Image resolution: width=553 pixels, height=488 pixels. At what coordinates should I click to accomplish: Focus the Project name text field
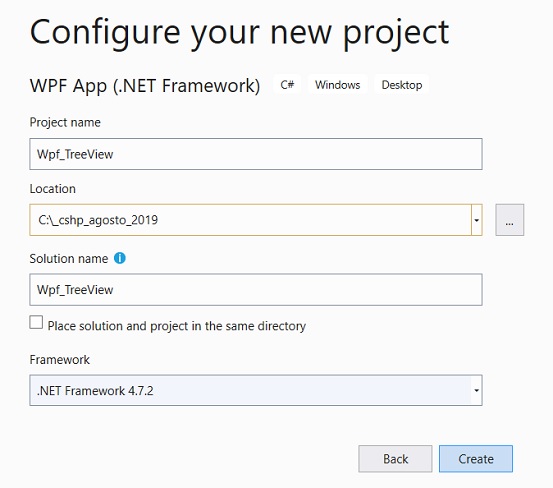tap(256, 154)
